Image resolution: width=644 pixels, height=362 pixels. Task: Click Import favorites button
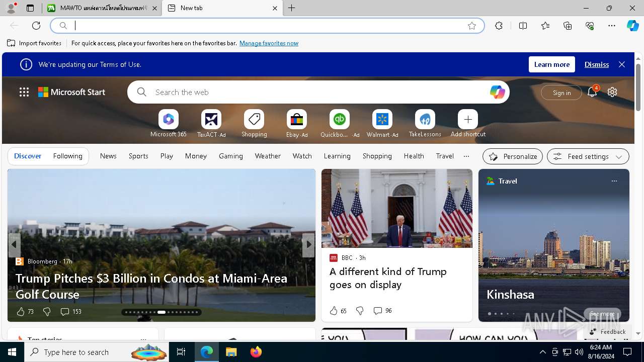click(x=34, y=43)
